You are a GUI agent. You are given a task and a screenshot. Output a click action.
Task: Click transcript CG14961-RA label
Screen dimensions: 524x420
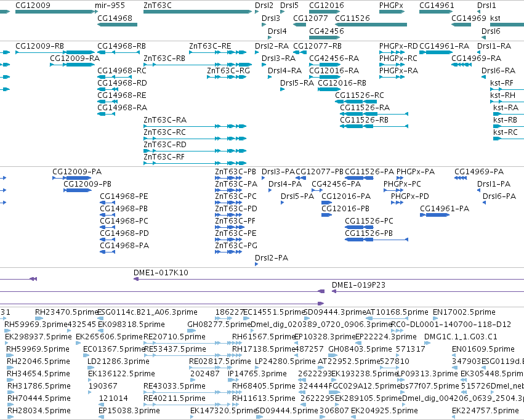pyautogui.click(x=444, y=46)
